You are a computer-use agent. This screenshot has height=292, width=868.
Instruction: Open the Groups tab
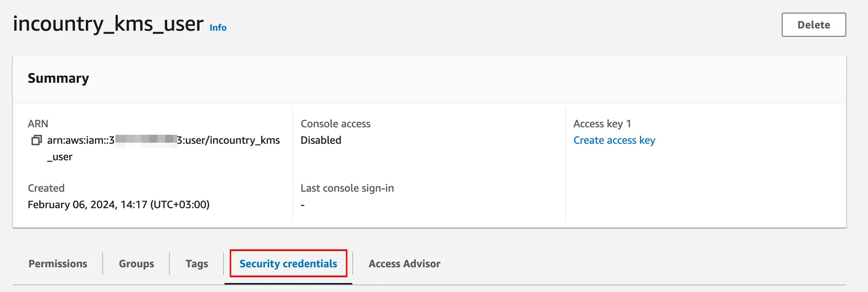pos(136,264)
